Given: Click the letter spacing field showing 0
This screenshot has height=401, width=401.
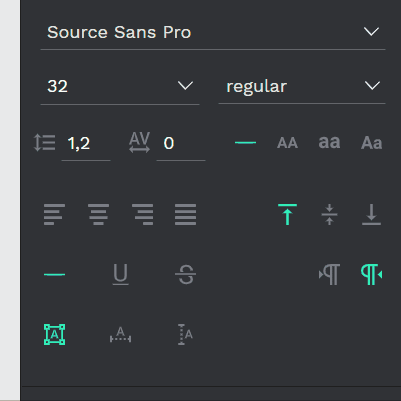Looking at the screenshot, I should click(181, 144).
